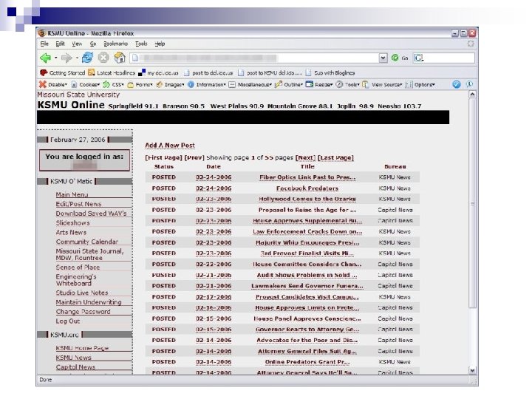Open the Tools menu in menu bar
Image resolution: width=532 pixels, height=399 pixels.
point(141,44)
